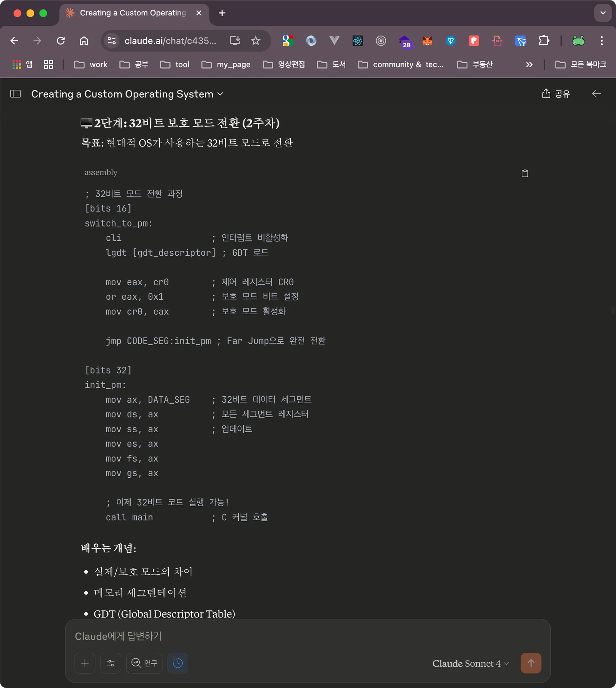Image resolution: width=616 pixels, height=688 pixels.
Task: Open the tools settings sliders icon
Action: 111,663
